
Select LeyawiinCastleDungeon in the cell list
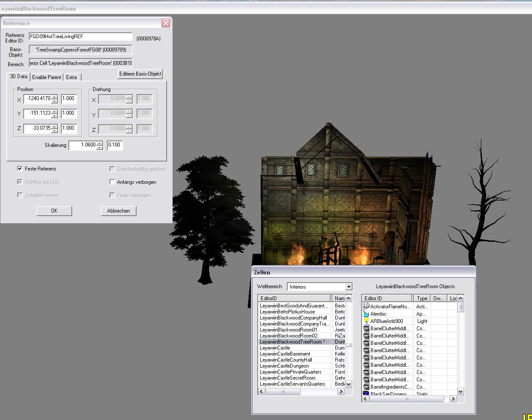point(284,366)
